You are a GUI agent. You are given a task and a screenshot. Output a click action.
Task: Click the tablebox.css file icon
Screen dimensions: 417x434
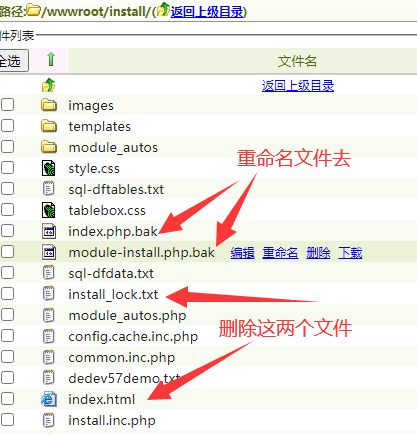click(x=49, y=210)
